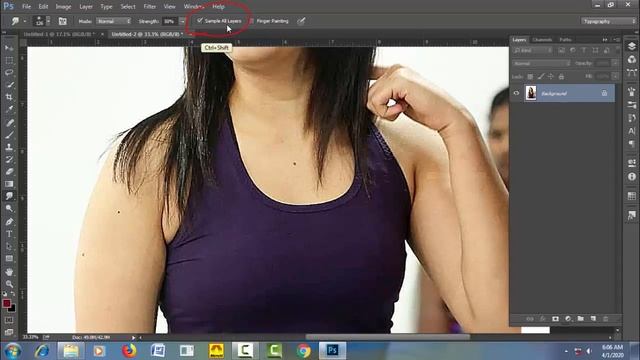This screenshot has width=640, height=360.
Task: Select the Zoom tool
Action: pyautogui.click(x=9, y=284)
